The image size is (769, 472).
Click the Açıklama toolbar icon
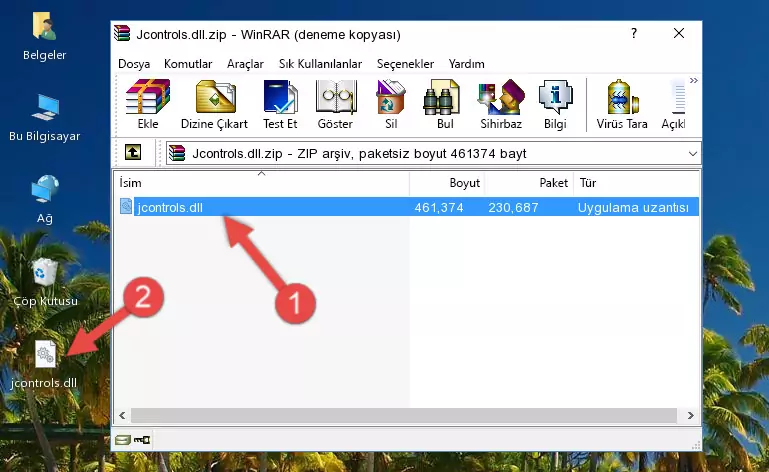[673, 104]
